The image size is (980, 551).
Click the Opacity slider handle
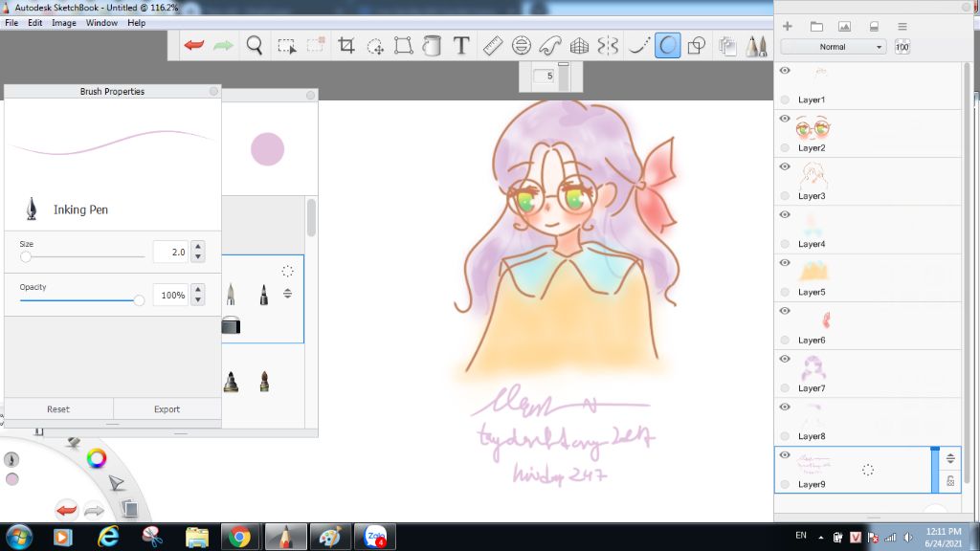(x=139, y=300)
